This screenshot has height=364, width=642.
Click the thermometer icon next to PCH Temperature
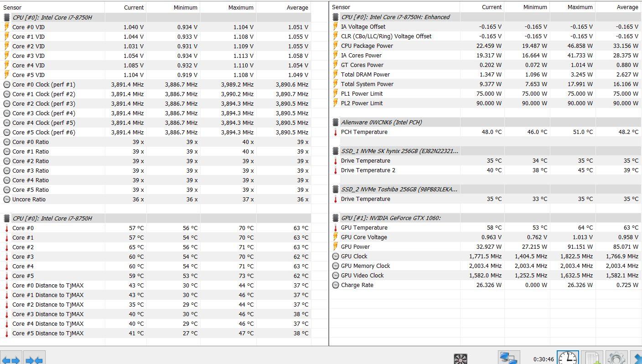click(x=336, y=132)
